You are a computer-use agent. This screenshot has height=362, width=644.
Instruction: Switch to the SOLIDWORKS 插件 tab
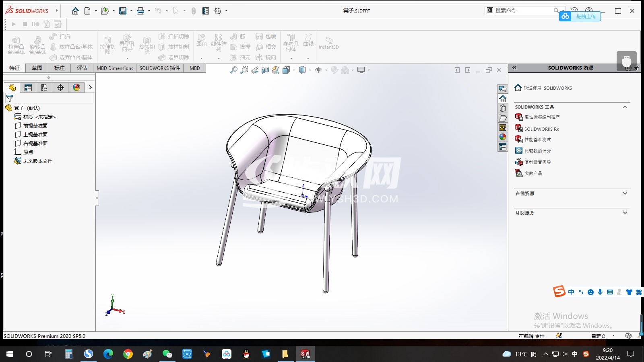[x=160, y=68]
